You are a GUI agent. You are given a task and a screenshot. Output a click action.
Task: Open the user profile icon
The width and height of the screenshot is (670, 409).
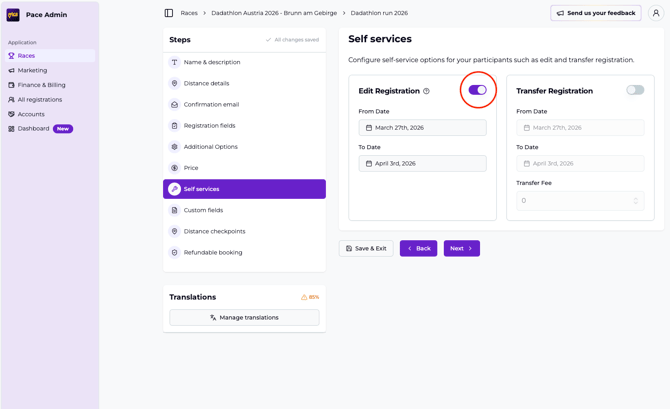tap(656, 13)
